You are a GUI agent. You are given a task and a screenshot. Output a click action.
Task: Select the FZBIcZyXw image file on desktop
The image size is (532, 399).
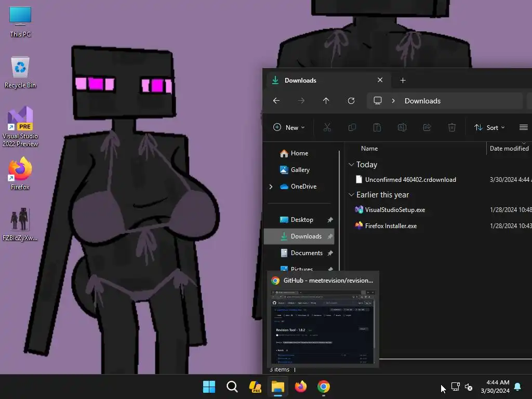point(20,224)
